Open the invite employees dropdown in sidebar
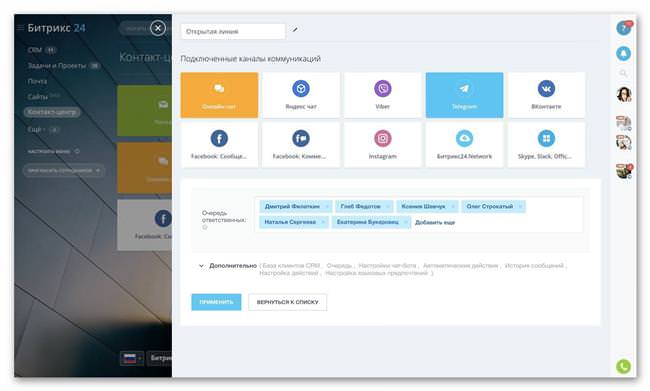This screenshot has height=391, width=650. 64,170
